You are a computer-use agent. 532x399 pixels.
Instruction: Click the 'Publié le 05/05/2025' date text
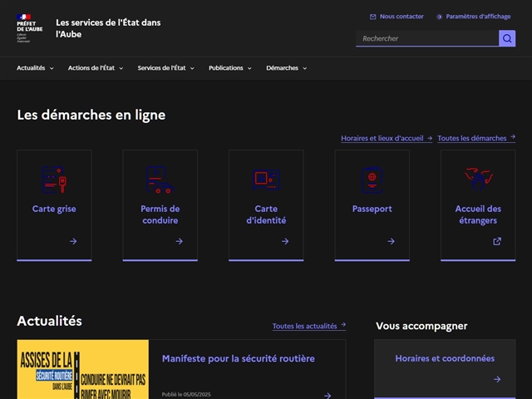coord(186,395)
